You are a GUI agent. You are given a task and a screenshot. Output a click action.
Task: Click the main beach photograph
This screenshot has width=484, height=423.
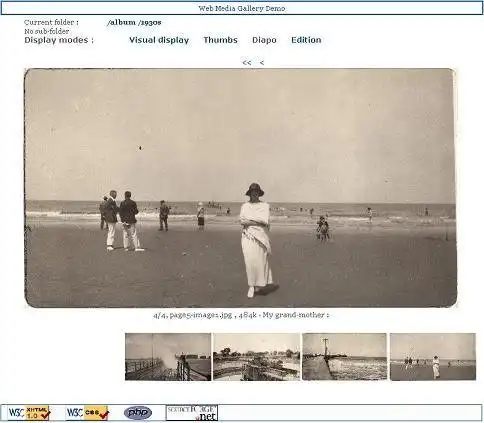tap(241, 188)
